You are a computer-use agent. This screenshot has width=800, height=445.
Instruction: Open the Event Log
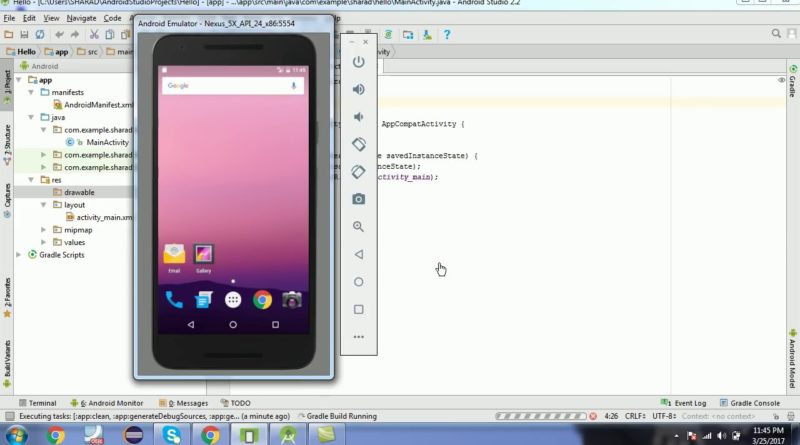(684, 403)
